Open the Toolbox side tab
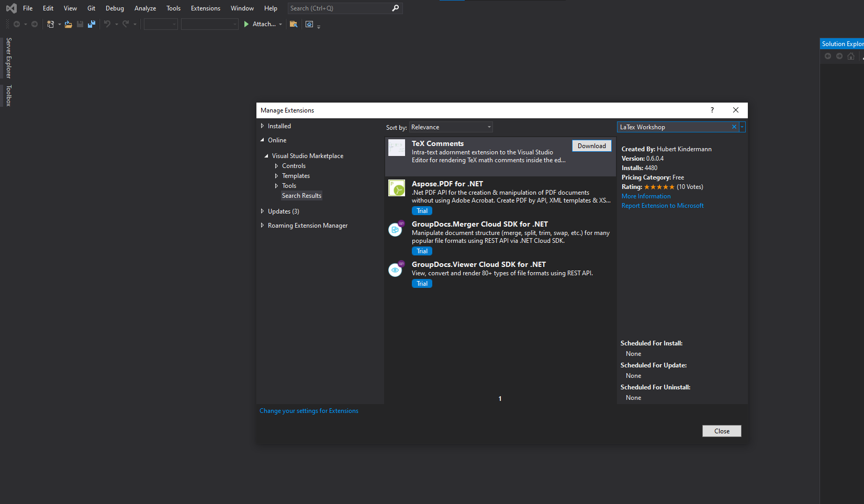This screenshot has width=864, height=504. (8, 95)
